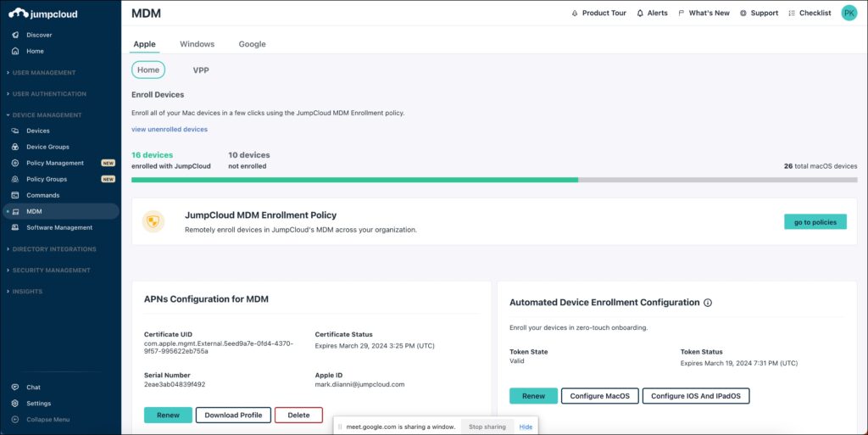Click view unenrolled devices link

[x=170, y=129]
